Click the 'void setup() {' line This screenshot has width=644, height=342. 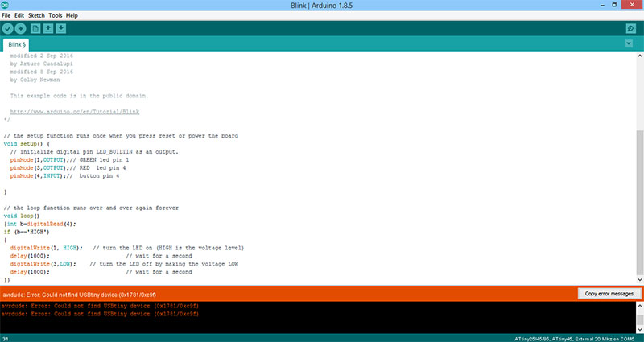click(x=27, y=144)
